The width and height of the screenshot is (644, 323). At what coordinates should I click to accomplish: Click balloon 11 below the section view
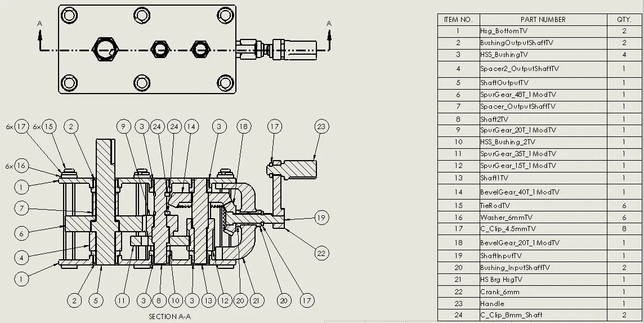pos(121,301)
